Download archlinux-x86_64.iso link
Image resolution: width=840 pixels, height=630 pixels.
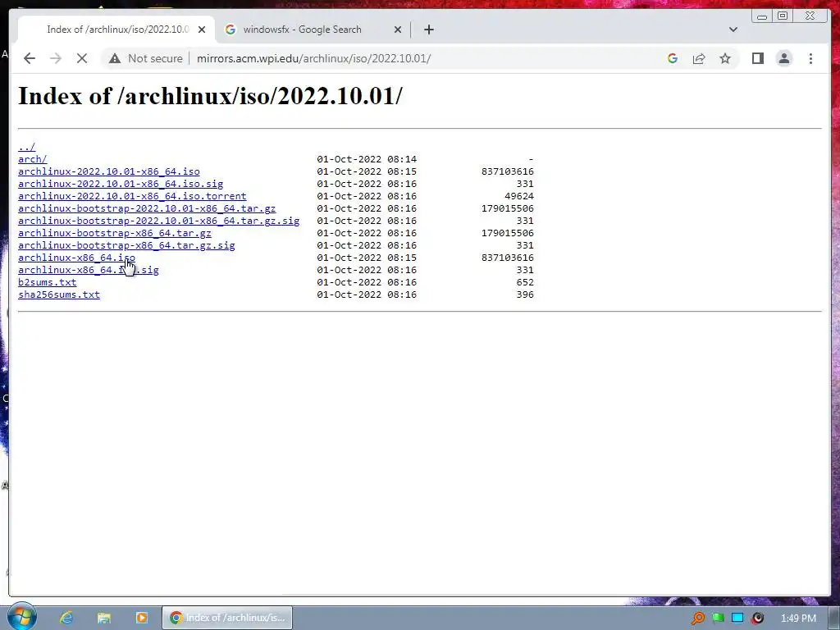[76, 258]
